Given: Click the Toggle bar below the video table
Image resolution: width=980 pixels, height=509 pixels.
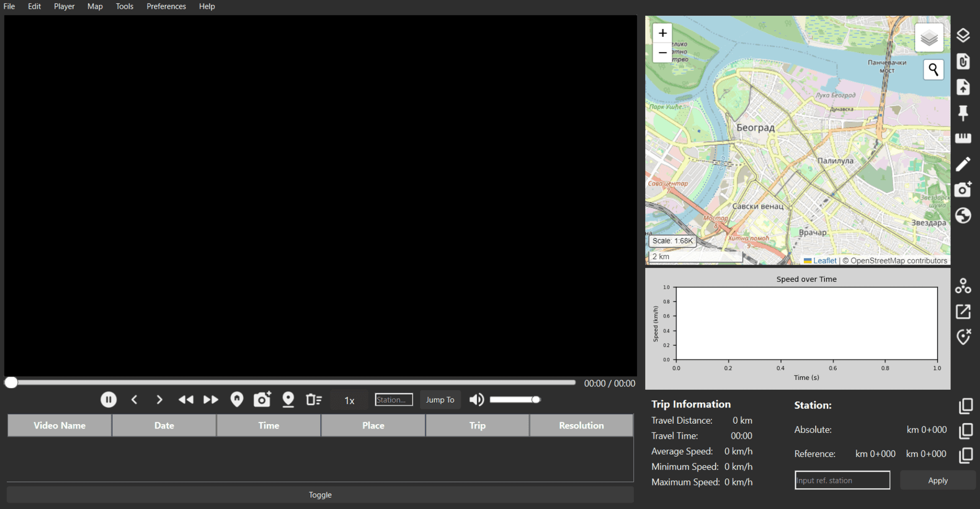Looking at the screenshot, I should pyautogui.click(x=320, y=494).
